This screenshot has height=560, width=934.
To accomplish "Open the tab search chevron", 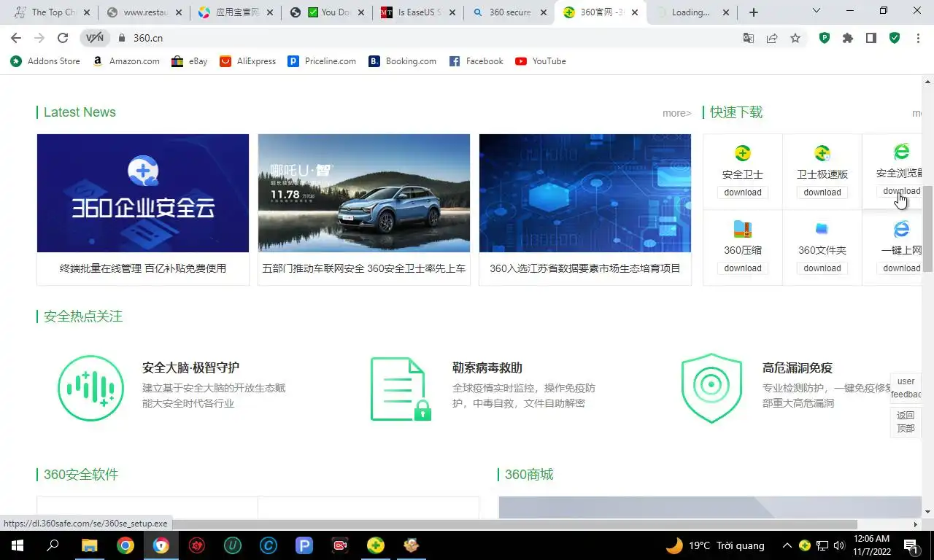I will pos(817,11).
